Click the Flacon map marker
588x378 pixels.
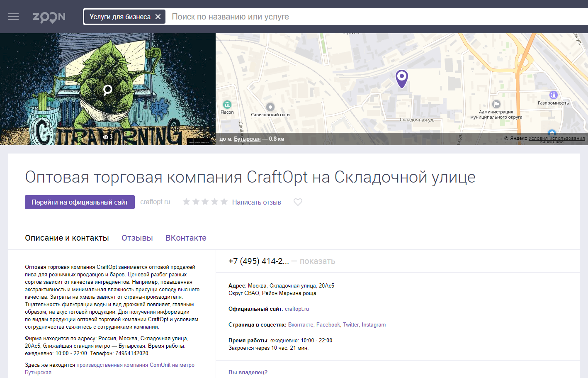point(227,105)
